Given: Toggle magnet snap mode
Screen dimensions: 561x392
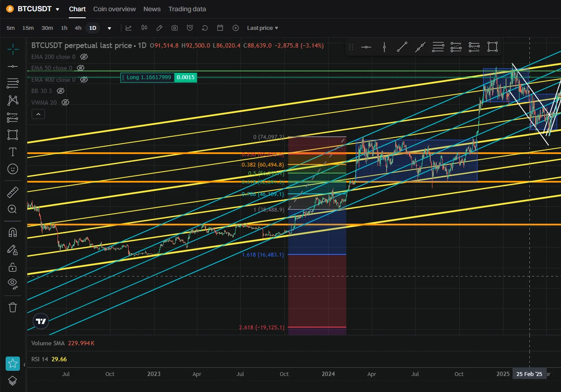Looking at the screenshot, I should click(13, 232).
